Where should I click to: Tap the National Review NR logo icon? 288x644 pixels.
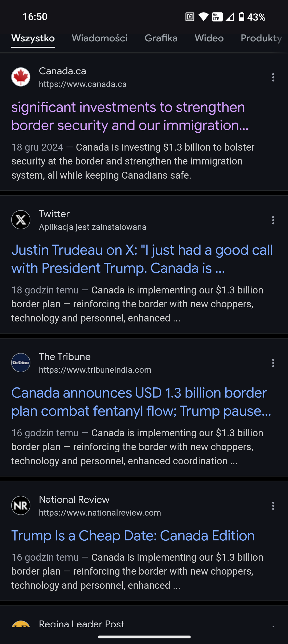coord(21,505)
